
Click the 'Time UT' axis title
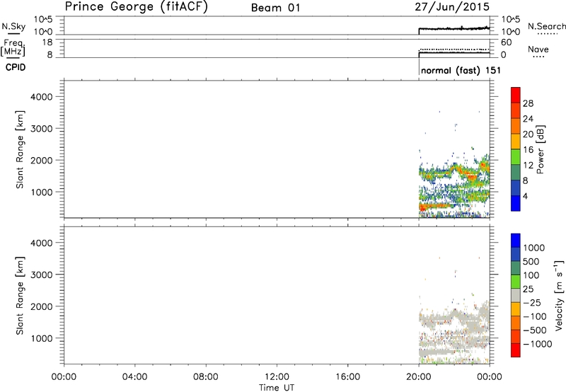[x=277, y=388]
